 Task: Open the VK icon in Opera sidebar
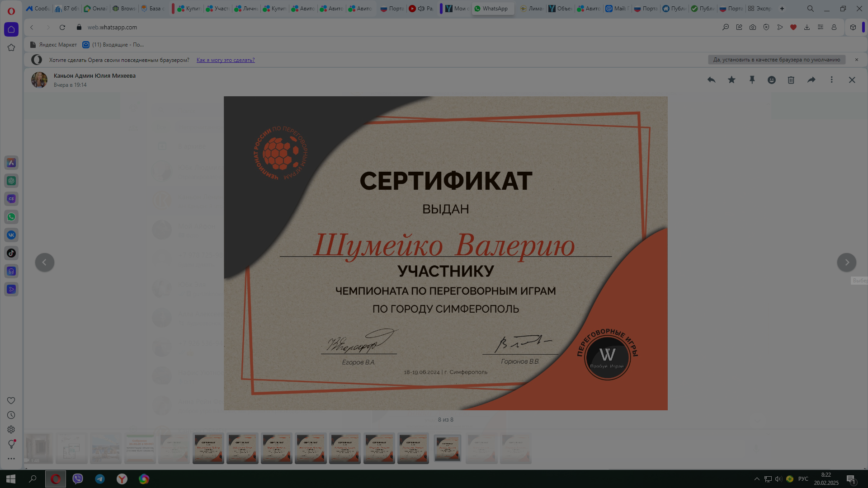[x=11, y=235]
